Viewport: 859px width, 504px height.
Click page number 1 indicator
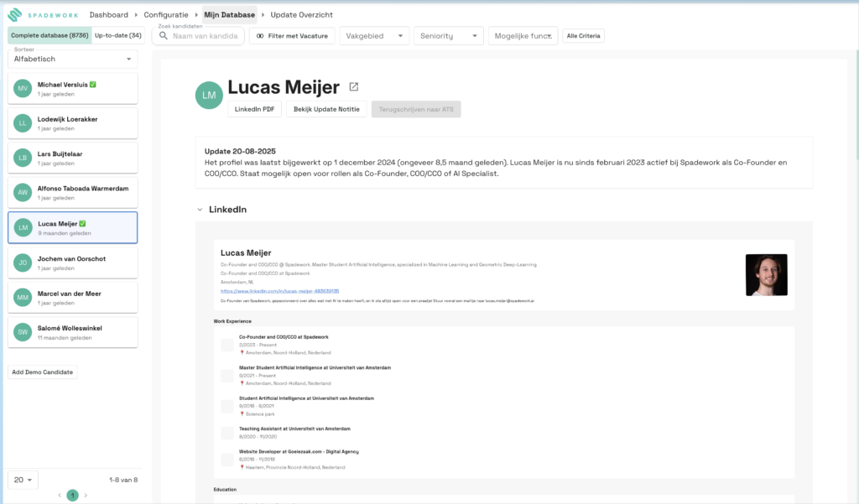(72, 496)
